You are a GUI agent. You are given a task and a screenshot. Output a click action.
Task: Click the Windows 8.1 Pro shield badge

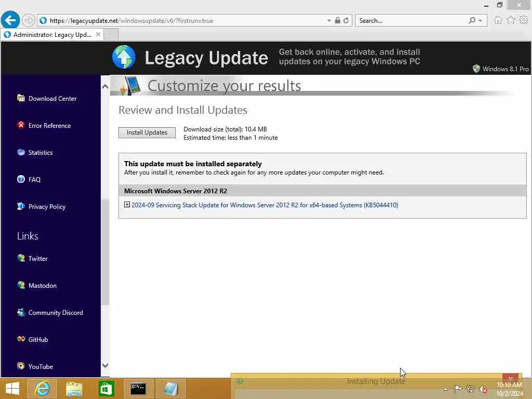[x=476, y=69]
